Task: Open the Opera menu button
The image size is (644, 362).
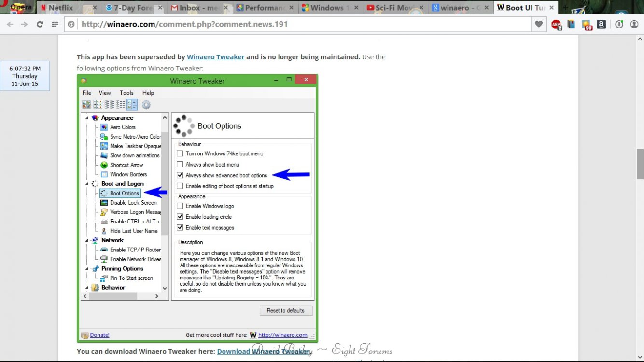Action: point(17,7)
